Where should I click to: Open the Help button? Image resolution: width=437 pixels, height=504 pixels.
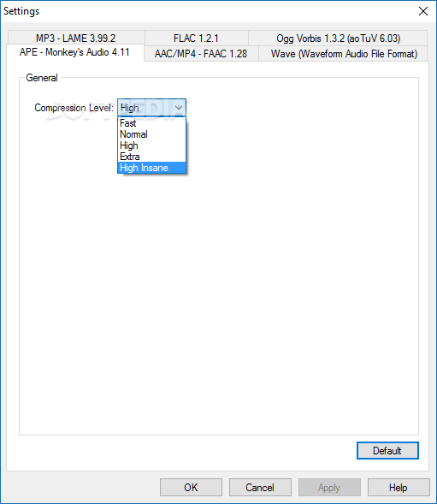pos(399,487)
